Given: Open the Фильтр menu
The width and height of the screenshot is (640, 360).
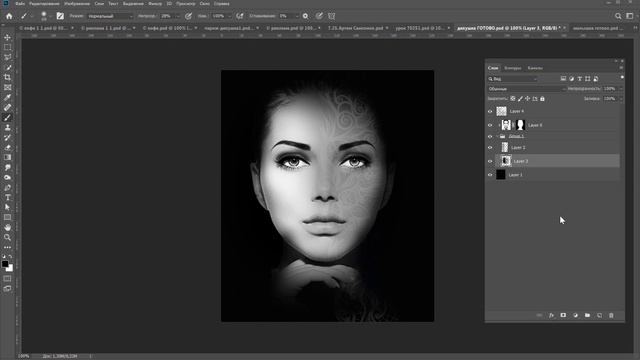Looking at the screenshot, I should point(155,4).
